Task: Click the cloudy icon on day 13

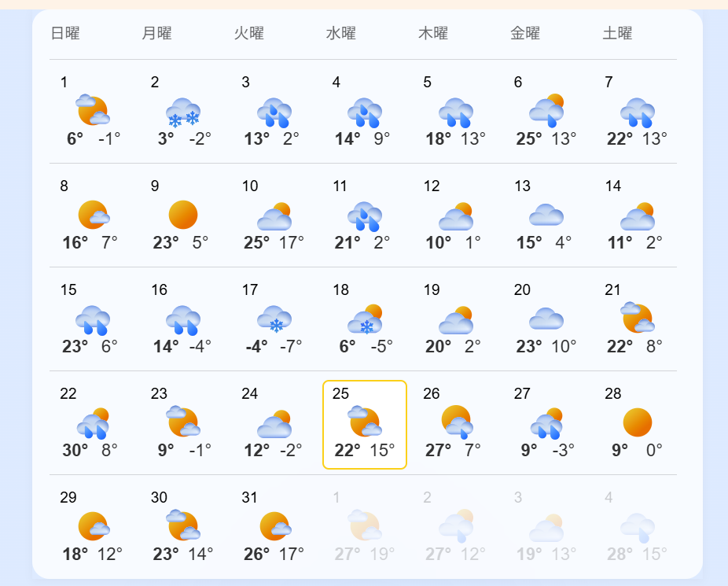Action: 546,215
